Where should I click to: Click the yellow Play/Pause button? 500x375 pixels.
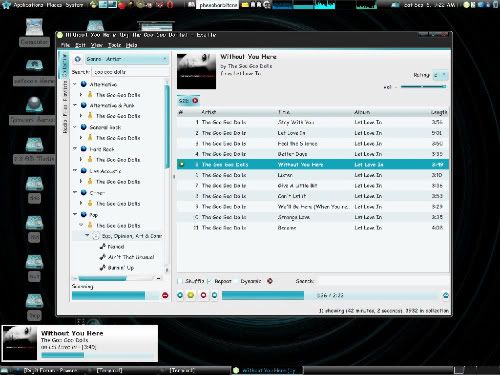pyautogui.click(x=191, y=295)
